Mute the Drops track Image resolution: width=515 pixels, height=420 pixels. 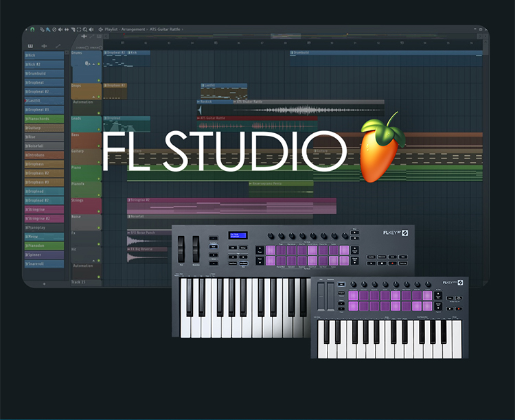click(98, 97)
